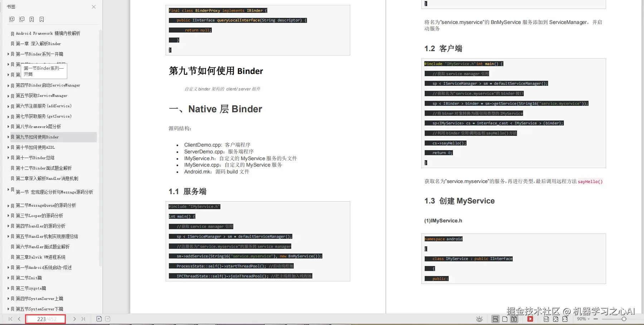The height and width of the screenshot is (325, 644).
Task: Click the heading 第九节如何使用 Binder
Action: tap(216, 71)
